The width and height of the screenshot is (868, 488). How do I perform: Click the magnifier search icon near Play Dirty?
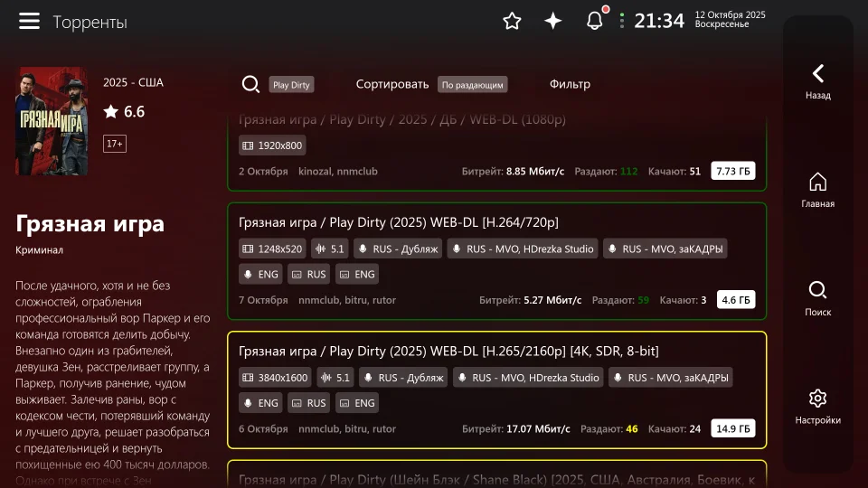tap(250, 84)
